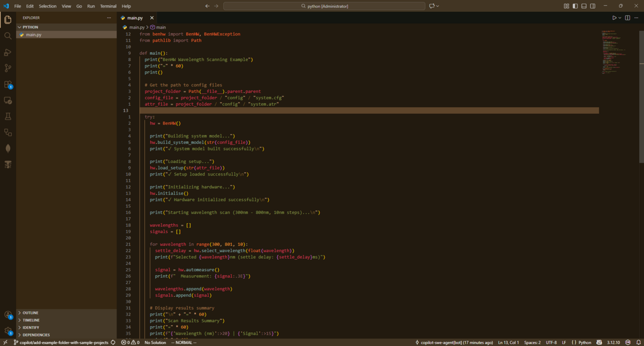The width and height of the screenshot is (644, 346).
Task: Click the Run Python File play button
Action: pos(614,18)
